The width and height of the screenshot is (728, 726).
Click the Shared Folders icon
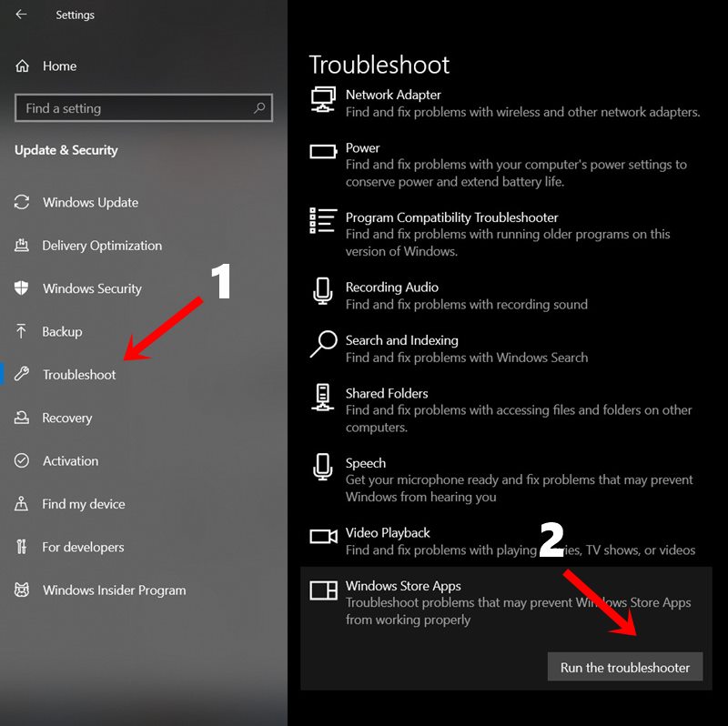click(323, 398)
